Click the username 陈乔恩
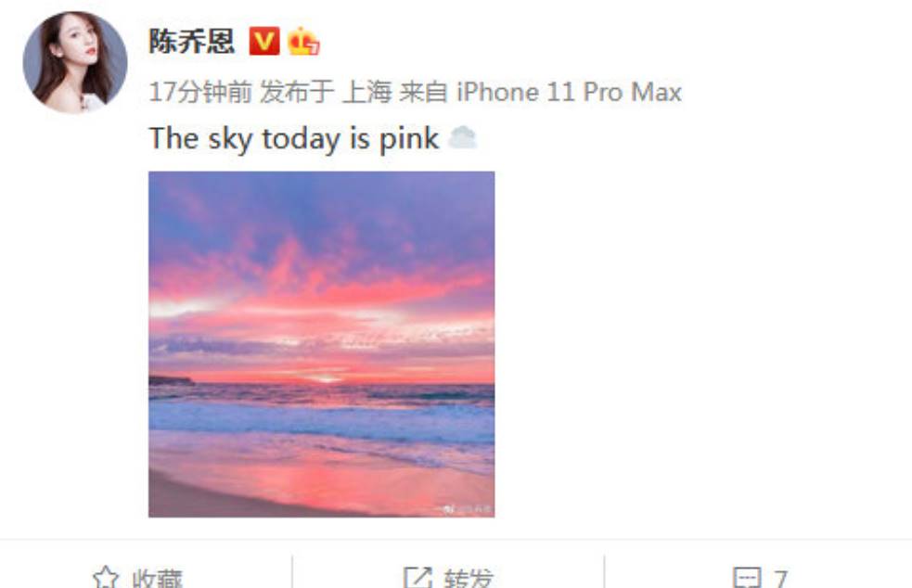This screenshot has height=588, width=912. point(192,42)
